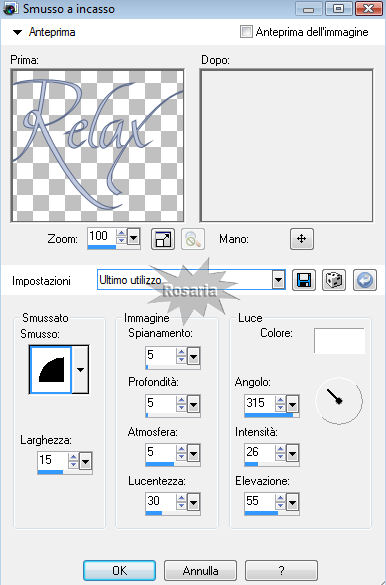Click OK to apply bevel
This screenshot has width=386, height=585.
coord(119,570)
